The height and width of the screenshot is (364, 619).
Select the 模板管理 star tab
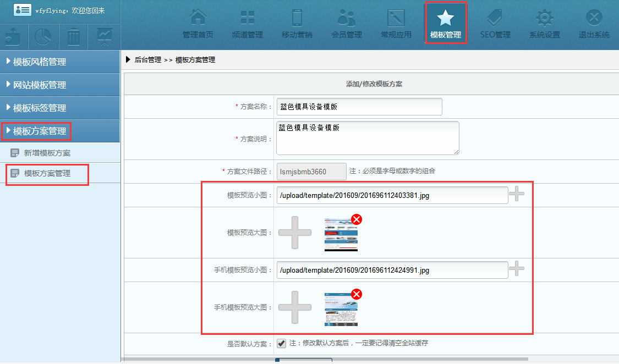point(445,23)
